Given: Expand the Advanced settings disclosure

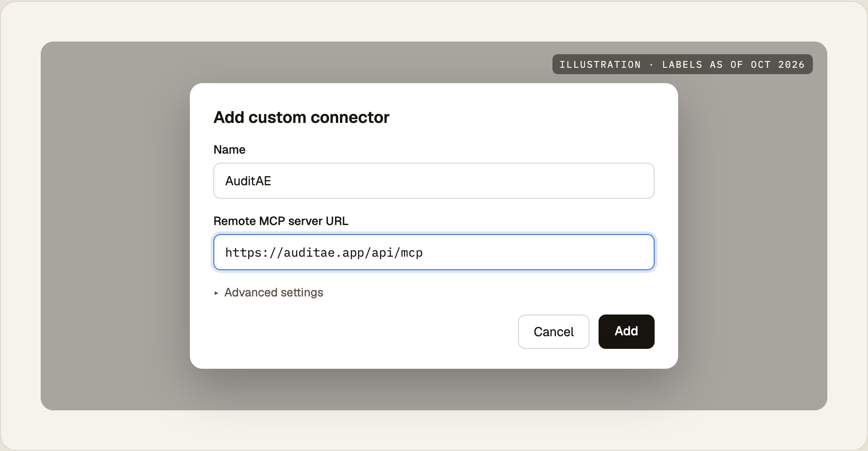Looking at the screenshot, I should click(x=269, y=292).
